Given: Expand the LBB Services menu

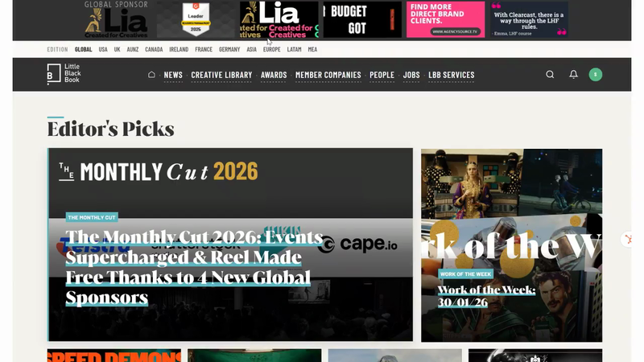Looking at the screenshot, I should (452, 75).
